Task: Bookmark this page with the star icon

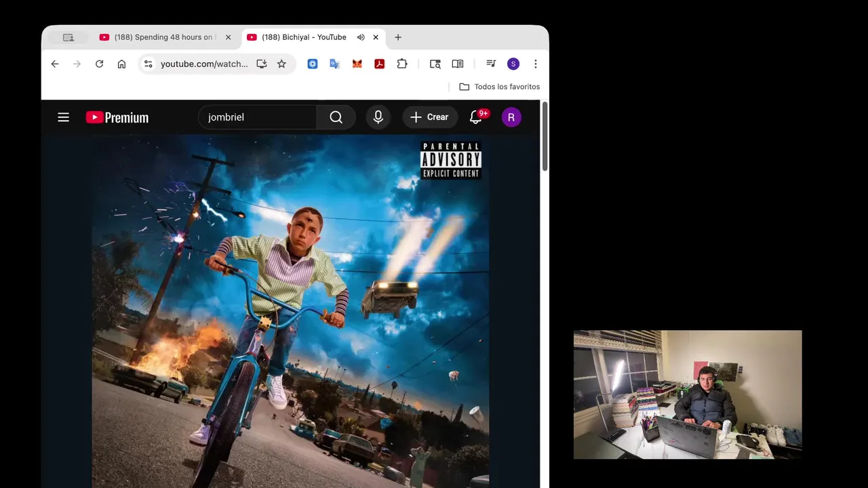Action: tap(281, 64)
